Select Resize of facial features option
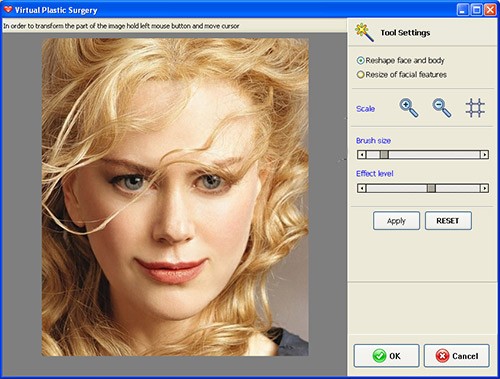Screen dimensions: 500x379 [402, 74]
